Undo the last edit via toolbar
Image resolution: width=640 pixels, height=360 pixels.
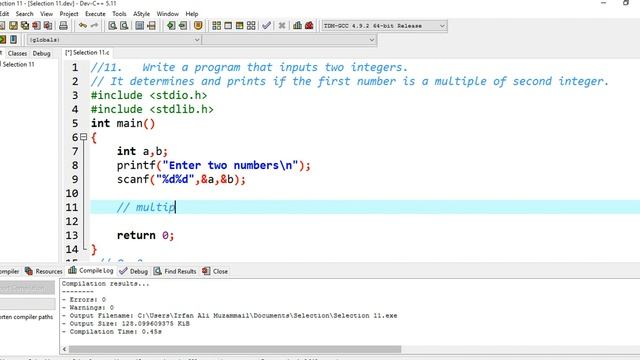83,26
